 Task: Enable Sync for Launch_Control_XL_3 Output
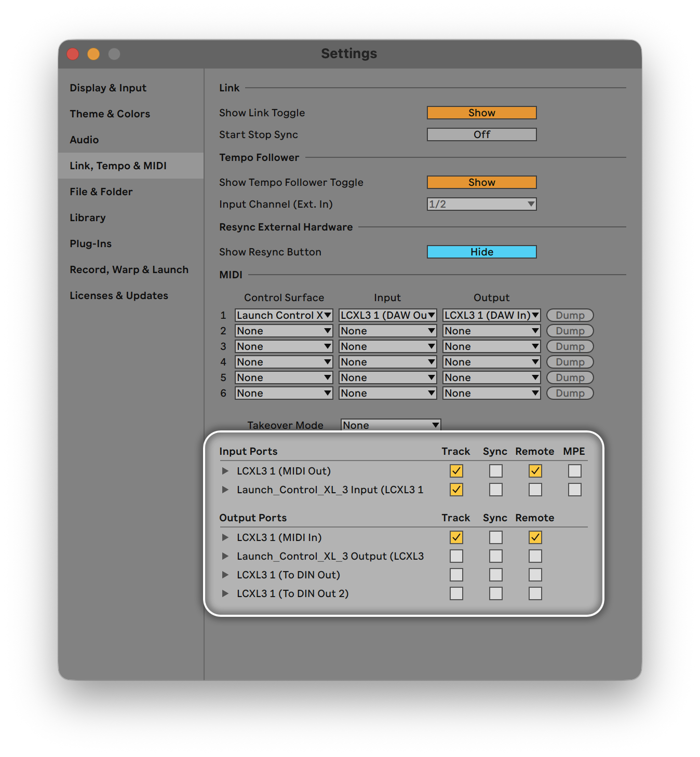[496, 556]
